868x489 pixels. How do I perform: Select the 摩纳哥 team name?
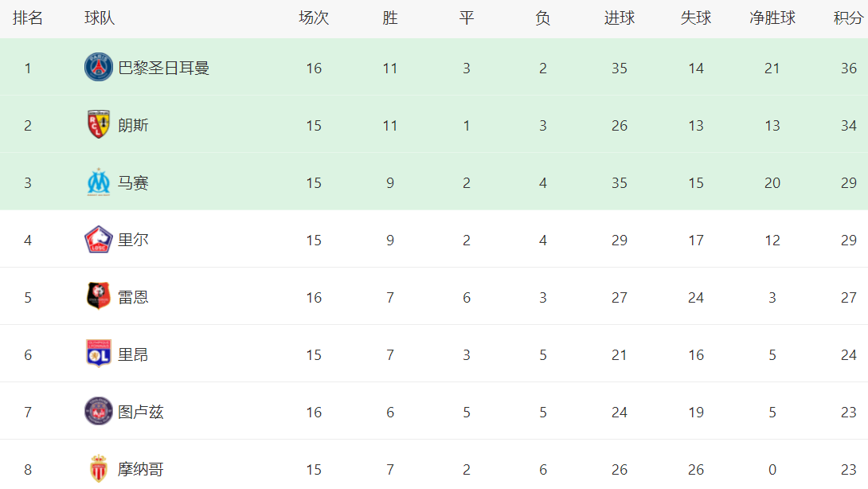[140, 469]
